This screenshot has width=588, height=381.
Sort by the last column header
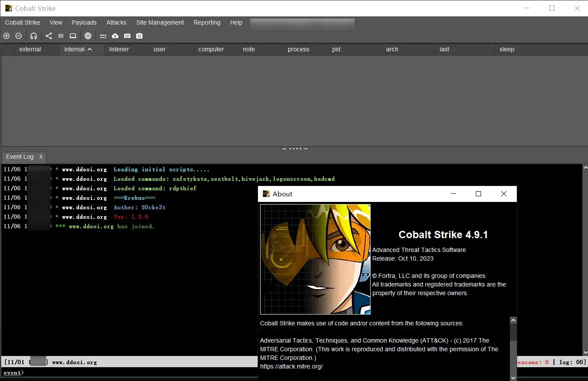click(465, 49)
